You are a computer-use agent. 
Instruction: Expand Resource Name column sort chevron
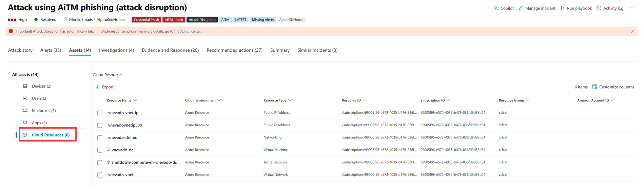(135, 100)
